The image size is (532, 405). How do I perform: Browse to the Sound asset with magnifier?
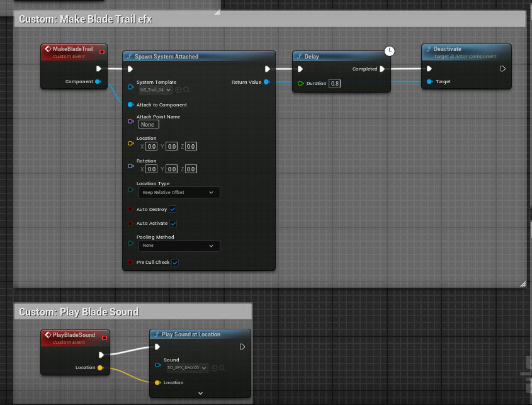pyautogui.click(x=222, y=368)
